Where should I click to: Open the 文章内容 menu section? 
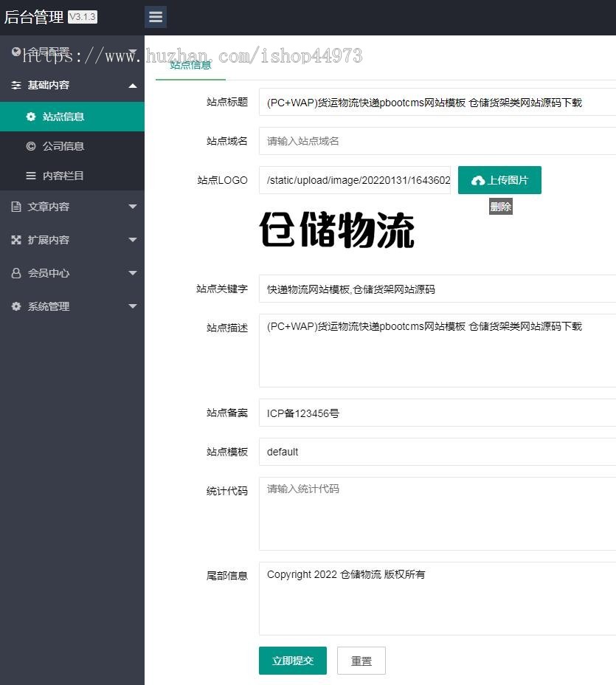(x=72, y=207)
